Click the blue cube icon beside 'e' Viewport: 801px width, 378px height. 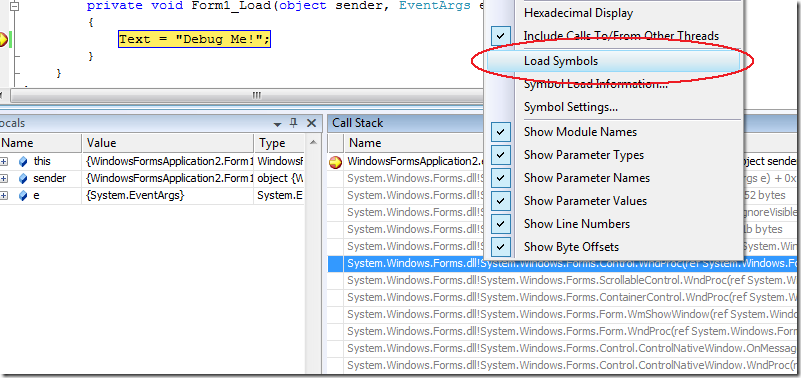(x=23, y=195)
